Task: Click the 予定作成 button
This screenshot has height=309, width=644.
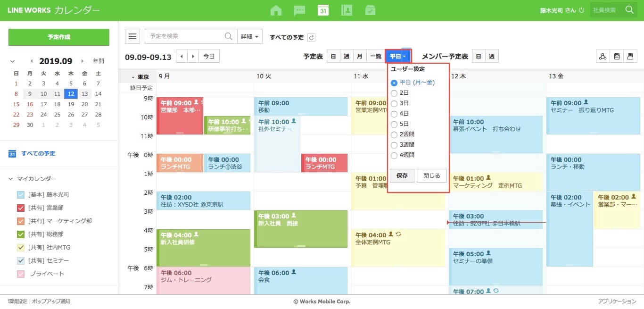Action: coord(59,37)
